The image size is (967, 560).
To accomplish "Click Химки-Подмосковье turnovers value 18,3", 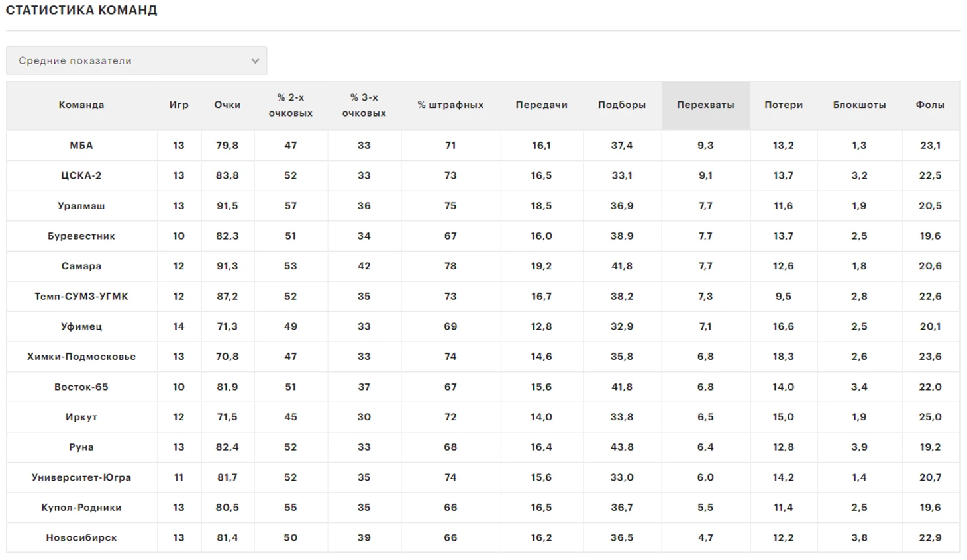I will coord(784,357).
